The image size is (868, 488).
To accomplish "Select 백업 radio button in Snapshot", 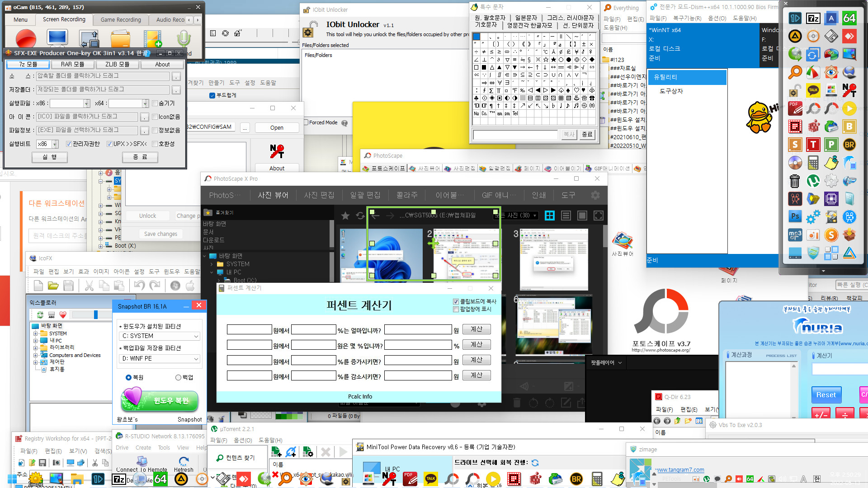I will tap(178, 378).
